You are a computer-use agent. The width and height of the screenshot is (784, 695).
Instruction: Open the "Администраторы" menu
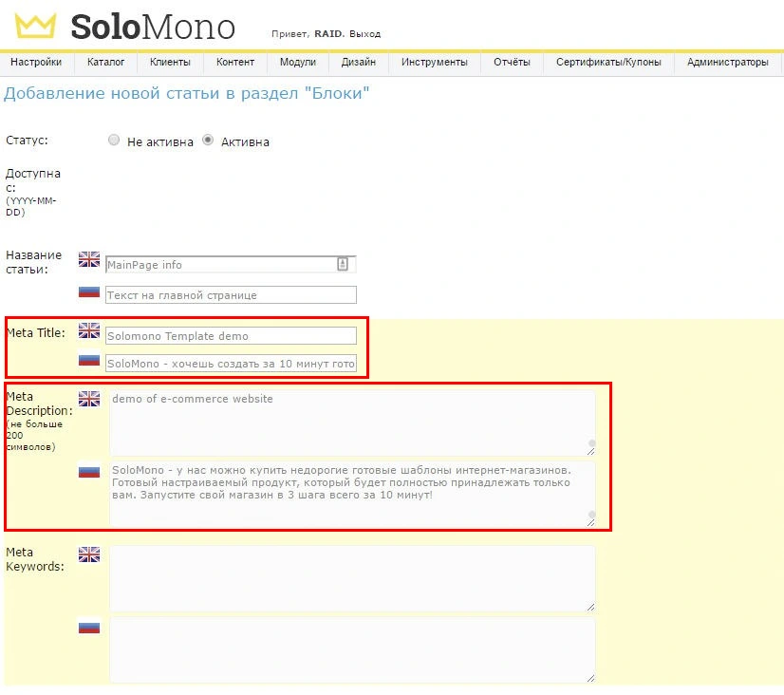click(727, 63)
